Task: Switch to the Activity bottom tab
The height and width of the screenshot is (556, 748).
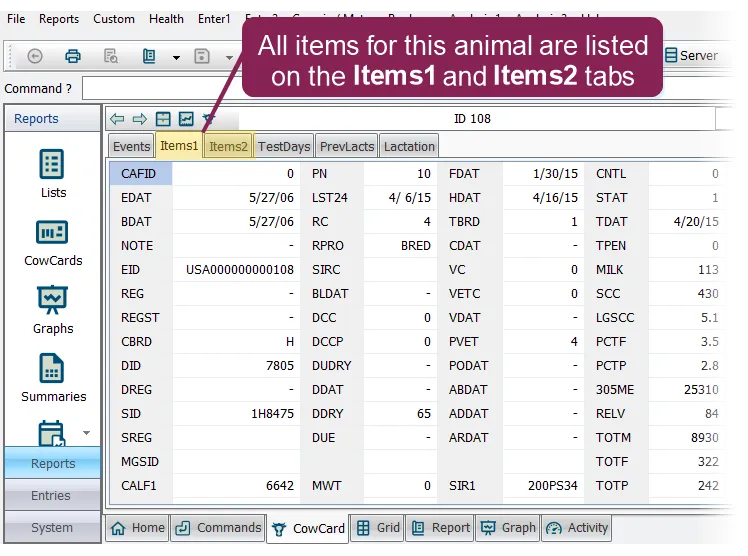Action: point(576,528)
